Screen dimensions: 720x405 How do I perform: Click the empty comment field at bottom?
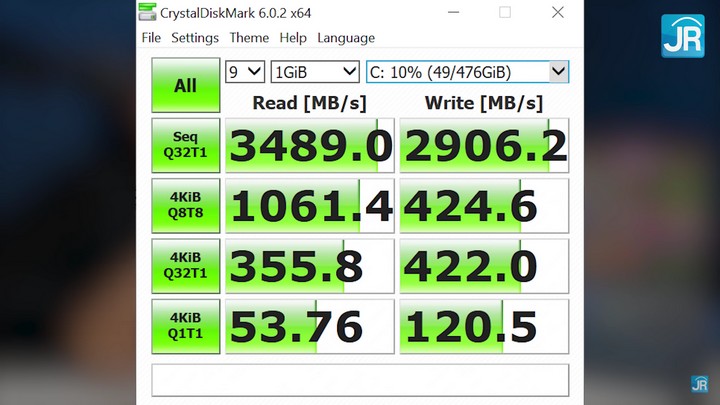pos(360,380)
